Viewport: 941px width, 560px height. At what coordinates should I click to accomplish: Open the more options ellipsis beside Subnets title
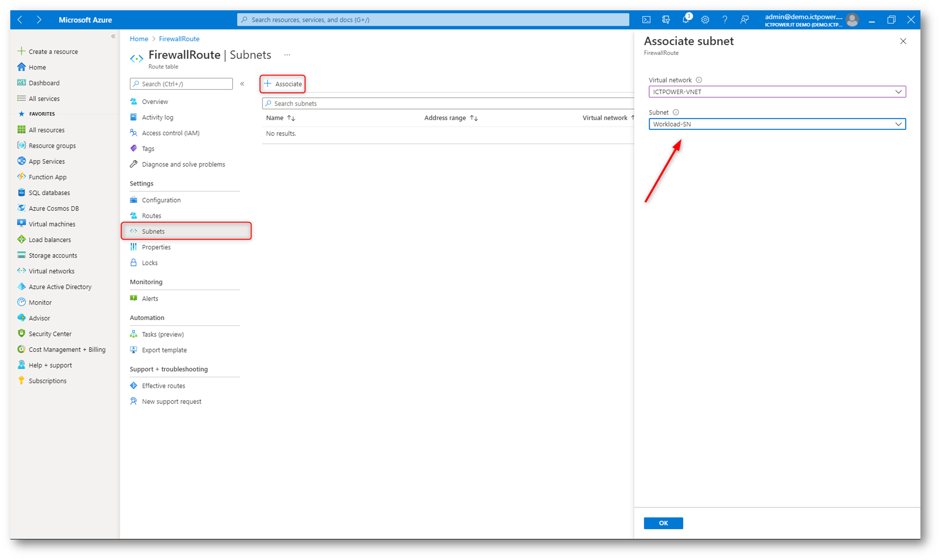coord(287,55)
